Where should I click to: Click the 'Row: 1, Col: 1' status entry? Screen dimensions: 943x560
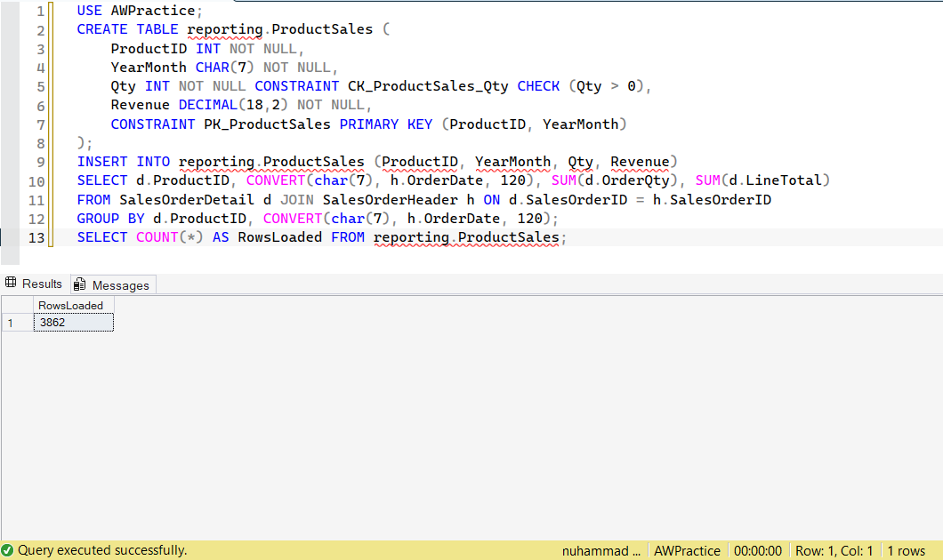click(834, 551)
